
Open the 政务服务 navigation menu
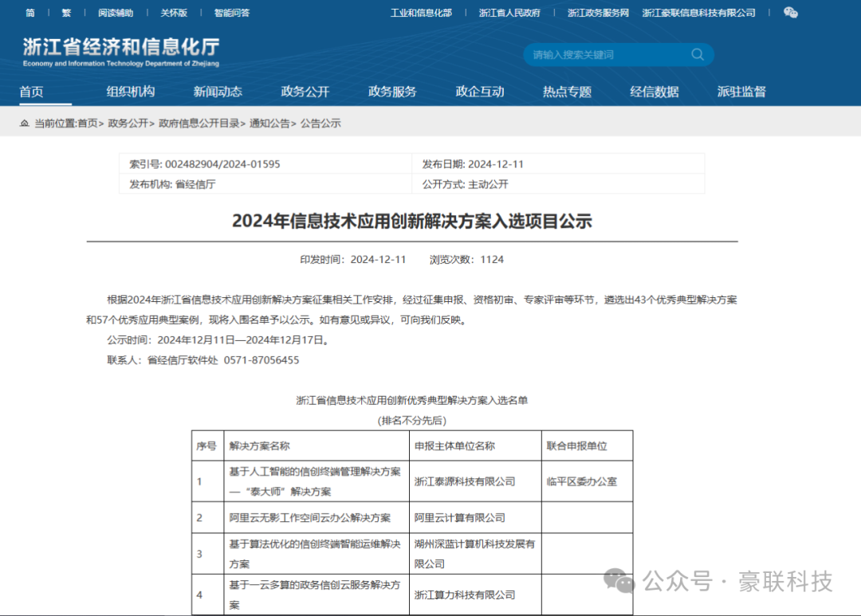392,92
